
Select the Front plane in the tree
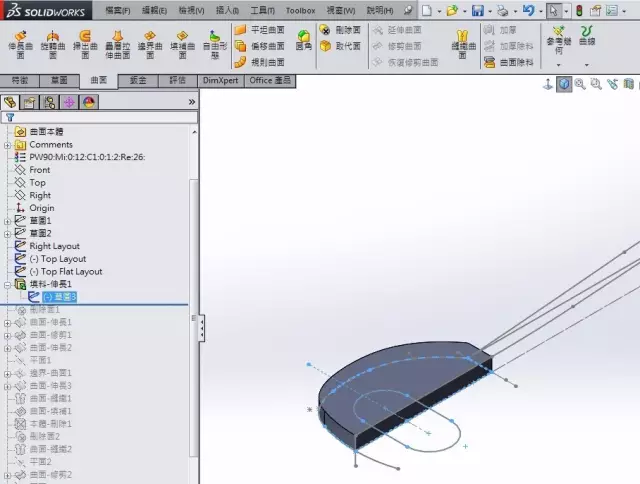40,170
